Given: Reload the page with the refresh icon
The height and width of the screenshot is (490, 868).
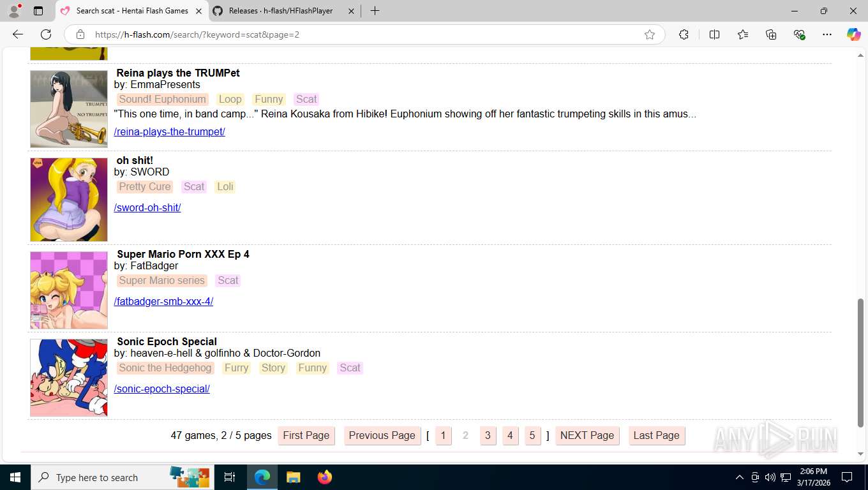Looking at the screenshot, I should tap(46, 34).
